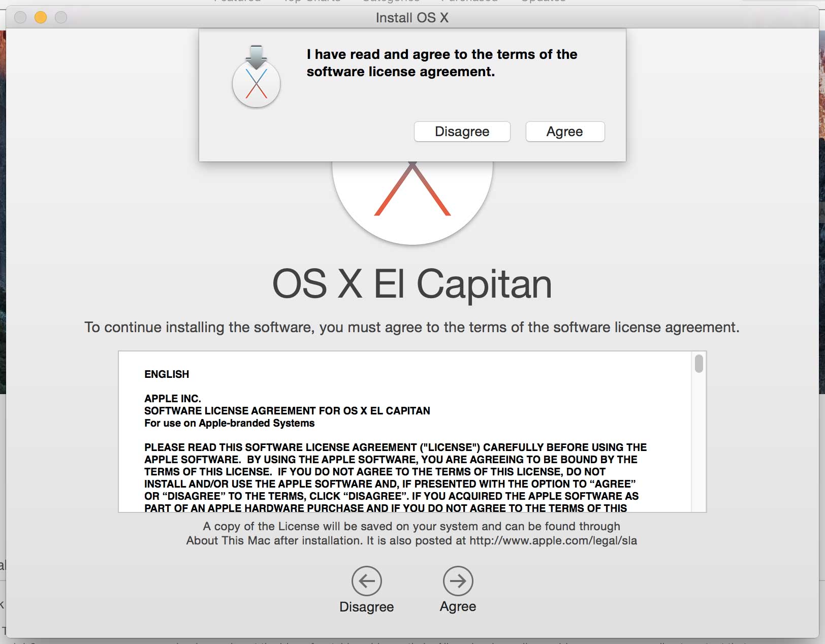Click the "Install OS X" window title
825x644 pixels.
coord(412,18)
